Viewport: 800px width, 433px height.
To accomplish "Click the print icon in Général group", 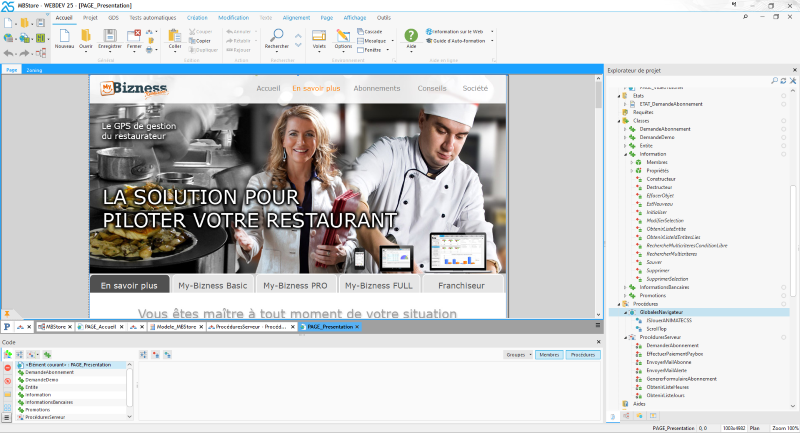I will tap(149, 50).
